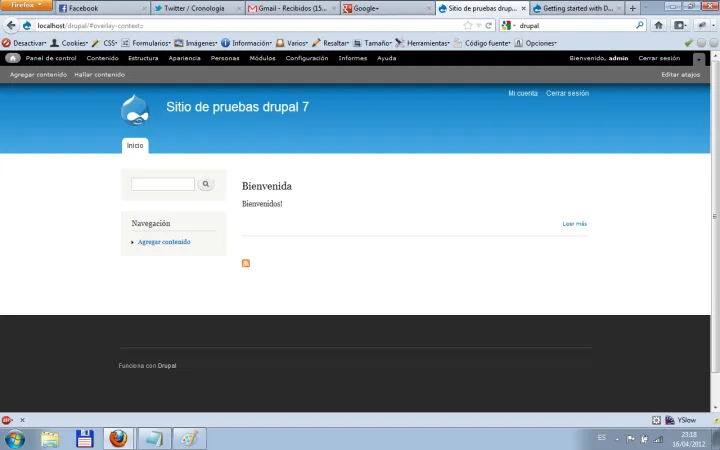Toggle the admin shortcuts bar arrow
720x450 pixels.
coord(699,58)
